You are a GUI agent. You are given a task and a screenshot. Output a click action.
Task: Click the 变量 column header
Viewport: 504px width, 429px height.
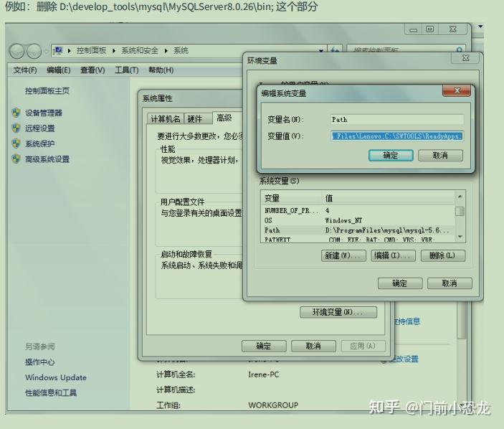pyautogui.click(x=291, y=198)
